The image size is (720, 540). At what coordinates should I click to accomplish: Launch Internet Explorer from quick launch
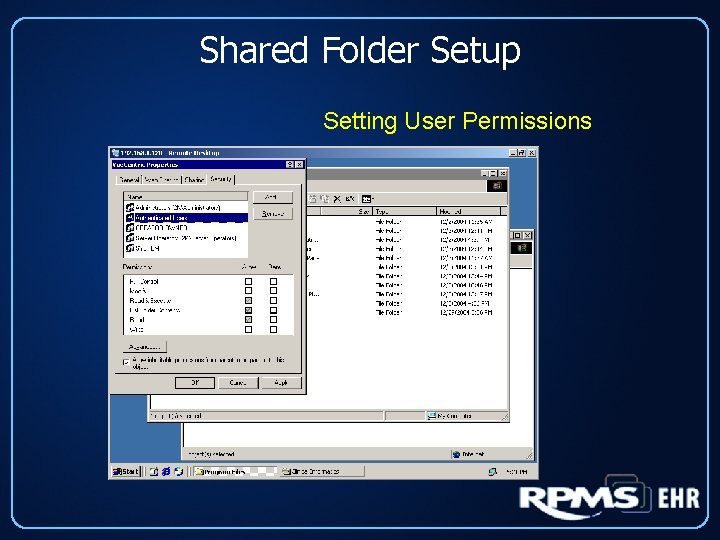166,472
